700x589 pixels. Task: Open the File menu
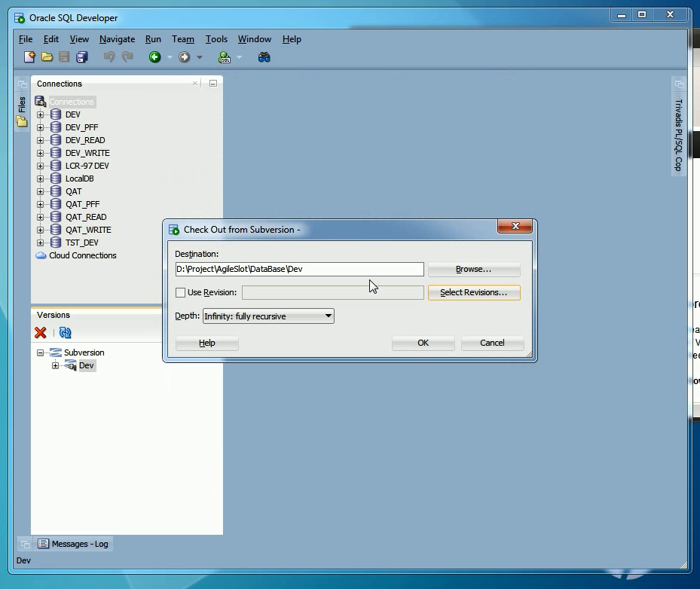point(26,39)
